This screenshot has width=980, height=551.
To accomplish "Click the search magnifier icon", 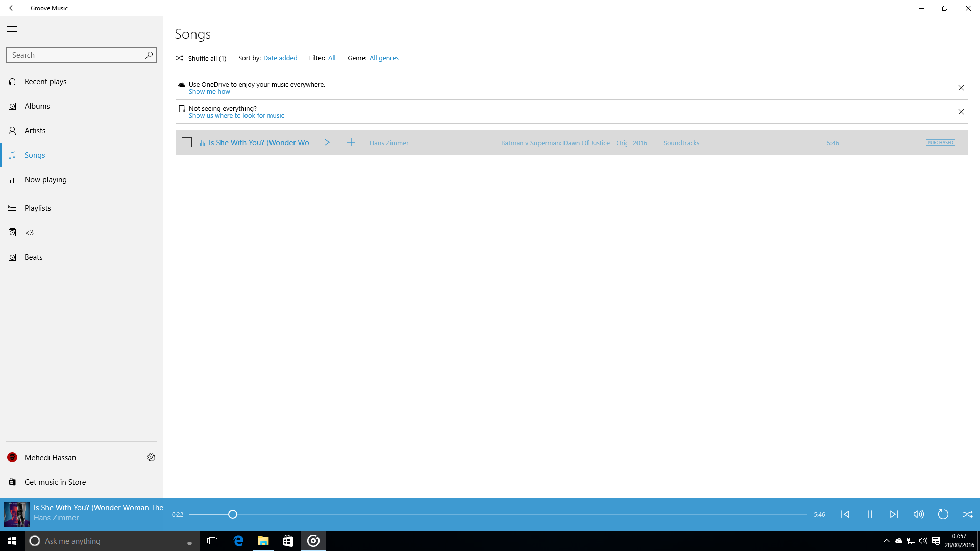I will (x=149, y=55).
